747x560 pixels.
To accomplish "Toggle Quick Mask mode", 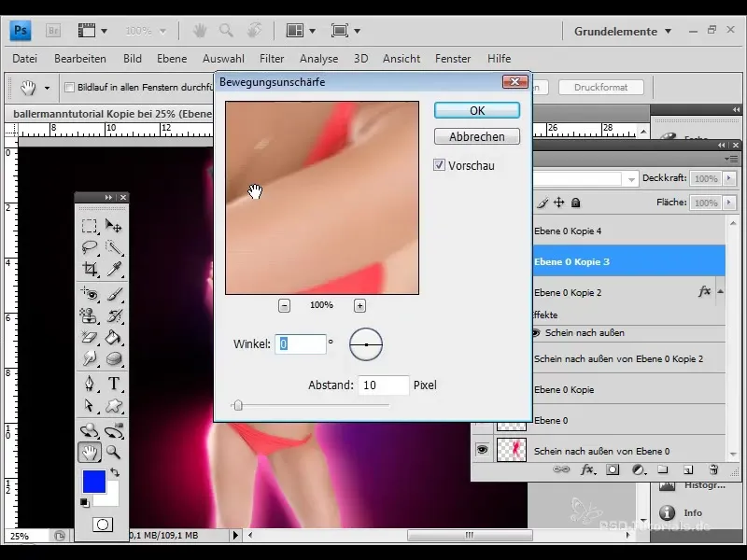I will (x=102, y=525).
